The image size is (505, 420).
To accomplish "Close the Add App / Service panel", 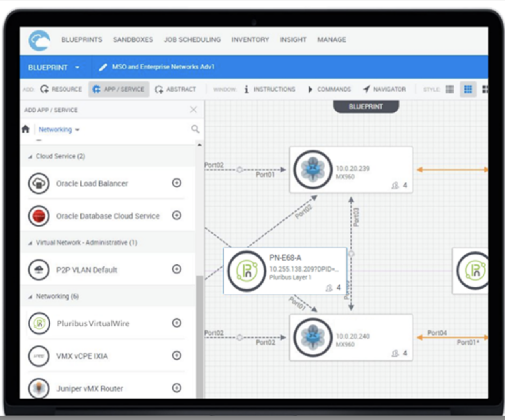I will [x=193, y=109].
